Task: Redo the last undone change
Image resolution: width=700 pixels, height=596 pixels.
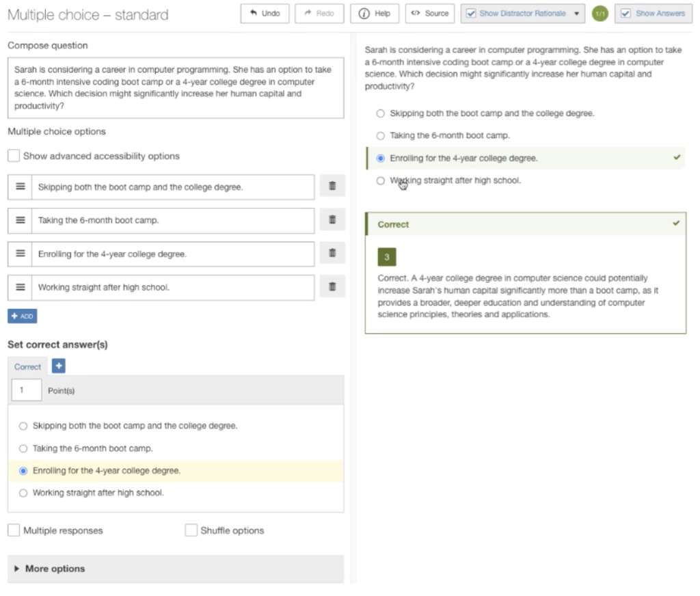Action: point(319,13)
